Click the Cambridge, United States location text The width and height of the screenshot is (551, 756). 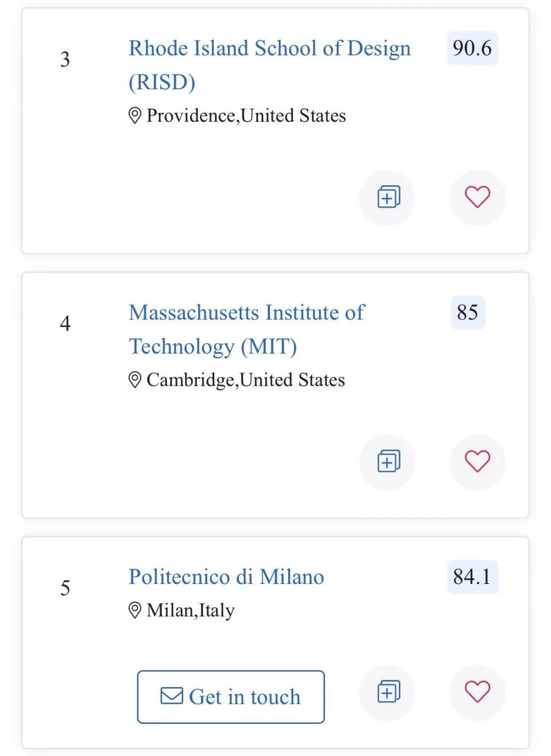(x=245, y=380)
